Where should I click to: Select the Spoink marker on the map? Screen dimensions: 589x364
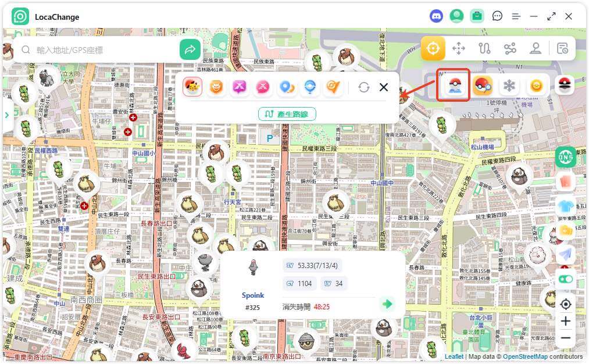pos(205,263)
